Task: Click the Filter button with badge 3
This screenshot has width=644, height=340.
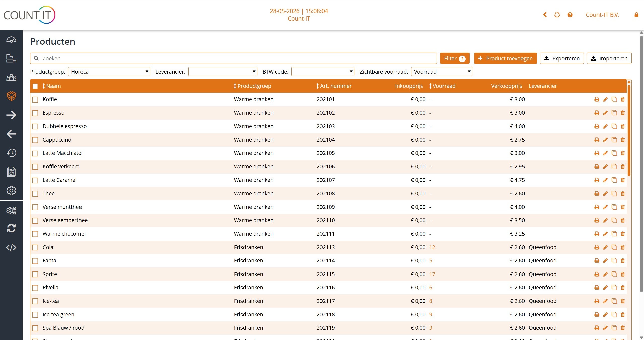Action: pos(455,58)
